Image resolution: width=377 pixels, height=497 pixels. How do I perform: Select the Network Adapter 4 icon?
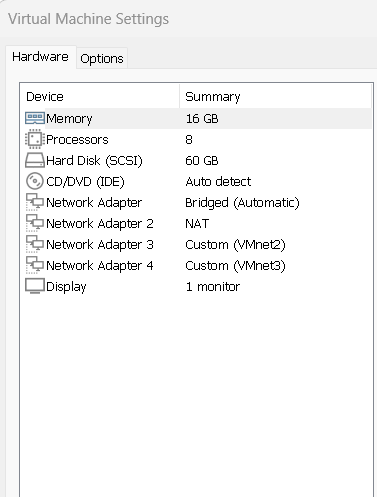(35, 265)
